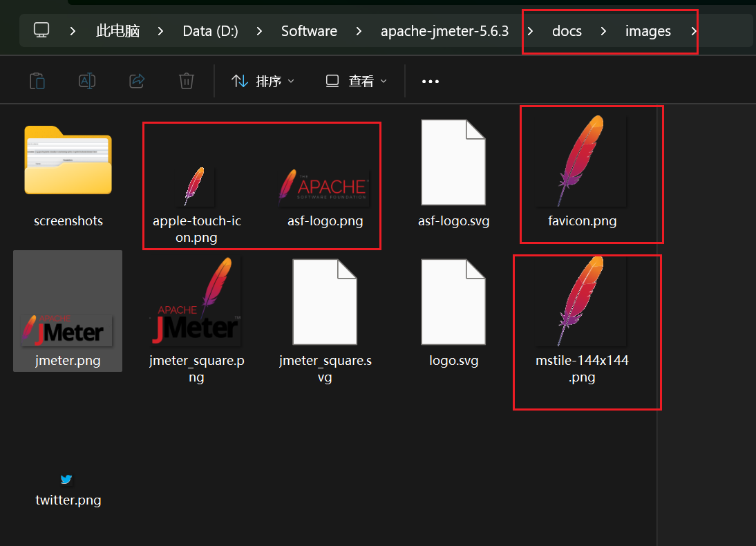Open the 排序 sort dropdown

(263, 81)
